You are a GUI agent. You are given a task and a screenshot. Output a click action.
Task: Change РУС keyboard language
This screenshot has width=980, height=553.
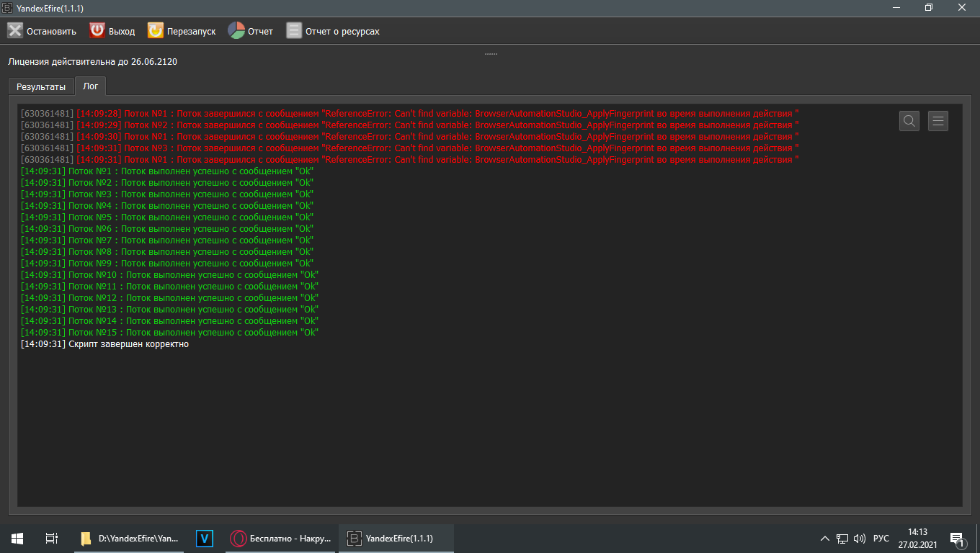881,539
